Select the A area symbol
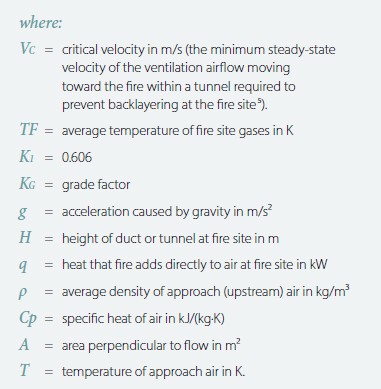 coord(24,344)
